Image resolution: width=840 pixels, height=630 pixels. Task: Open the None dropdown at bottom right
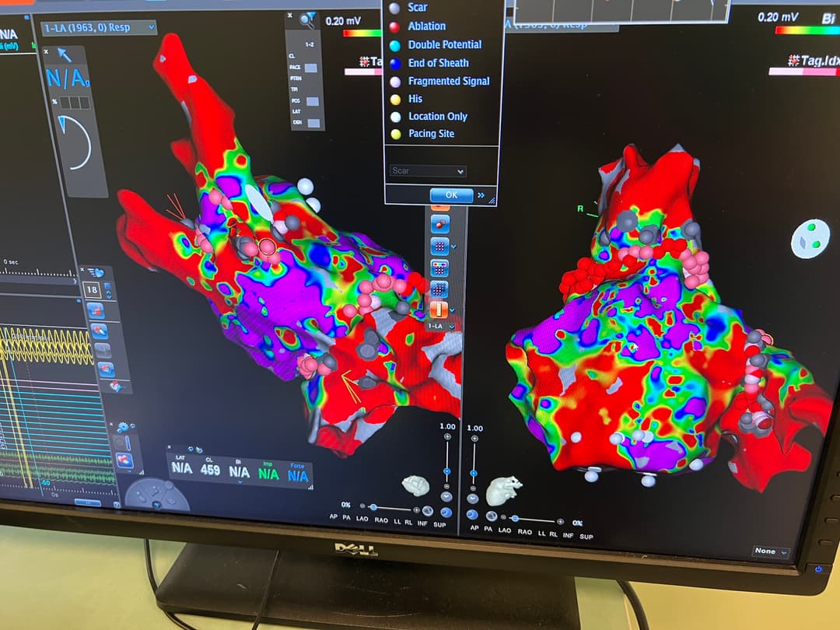770,551
